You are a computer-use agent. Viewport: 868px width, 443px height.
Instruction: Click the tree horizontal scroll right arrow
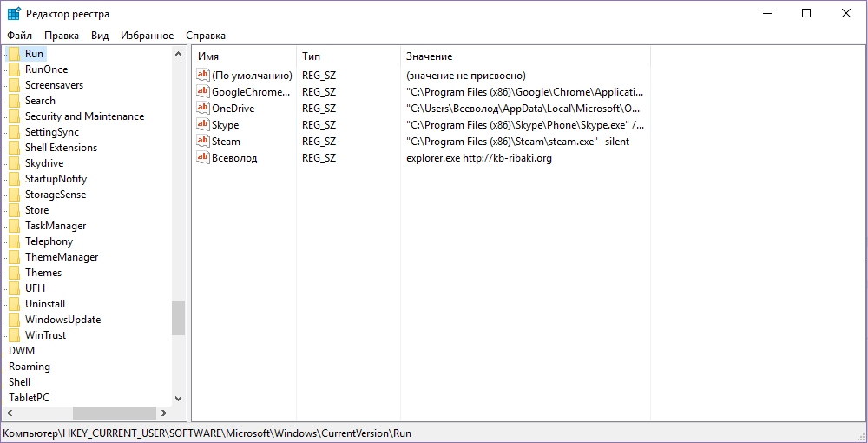164,413
